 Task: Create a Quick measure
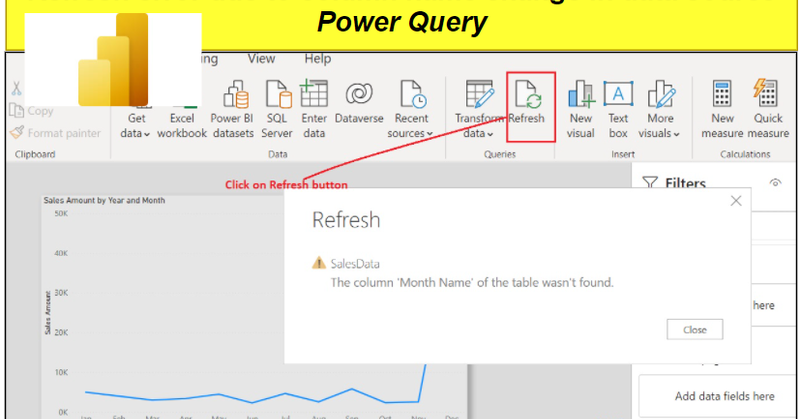click(x=768, y=110)
